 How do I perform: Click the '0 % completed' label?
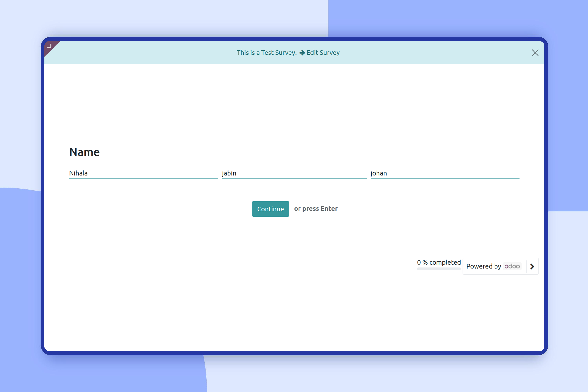pyautogui.click(x=439, y=262)
